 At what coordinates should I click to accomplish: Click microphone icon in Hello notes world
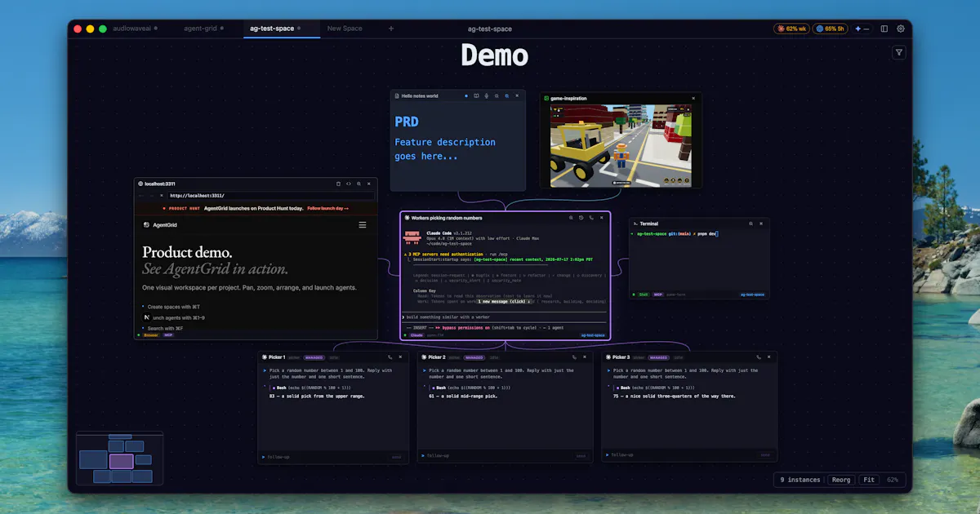tap(487, 95)
